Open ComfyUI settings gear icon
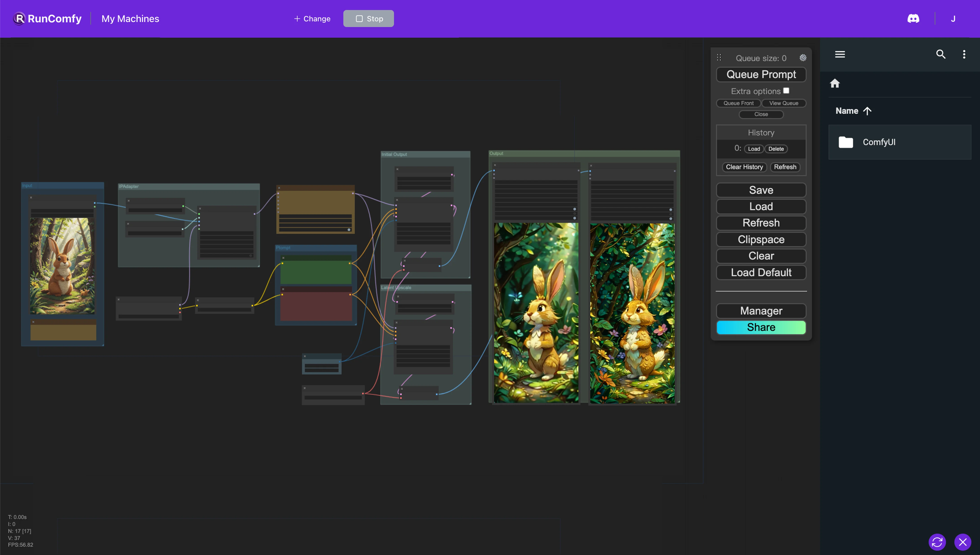The image size is (980, 555). click(803, 58)
